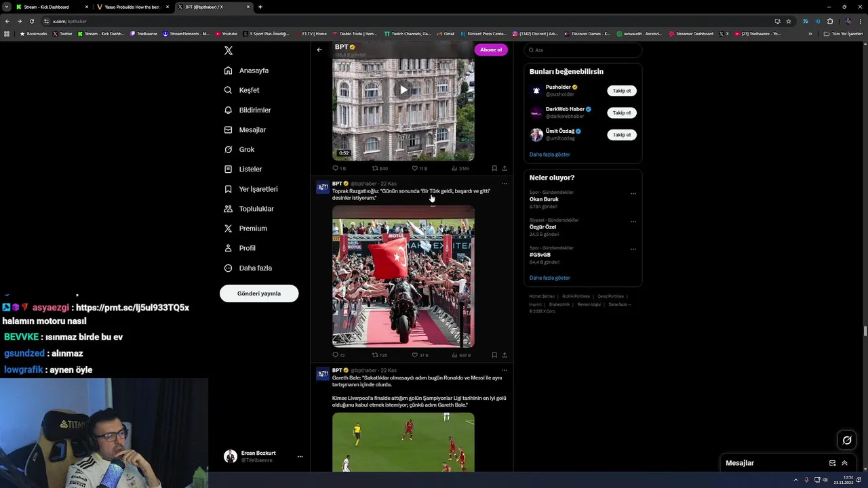Click the prnt.sc link in chat
This screenshot has width=868, height=488.
pyautogui.click(x=132, y=308)
